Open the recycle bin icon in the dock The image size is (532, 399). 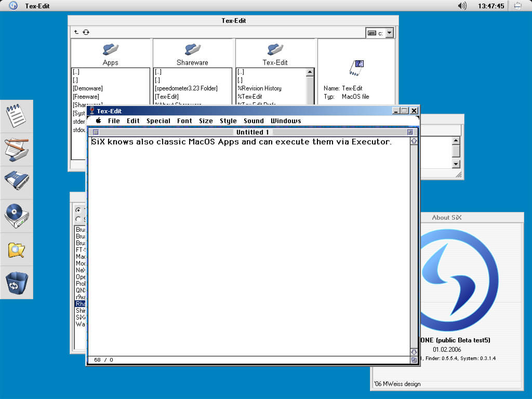coord(16,283)
